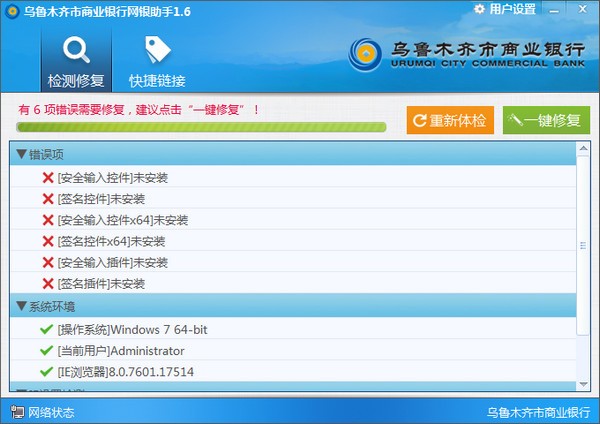This screenshot has width=600, height=424.
Task: Select the [安全输入控件x64]未安装 row text
Action: [123, 220]
